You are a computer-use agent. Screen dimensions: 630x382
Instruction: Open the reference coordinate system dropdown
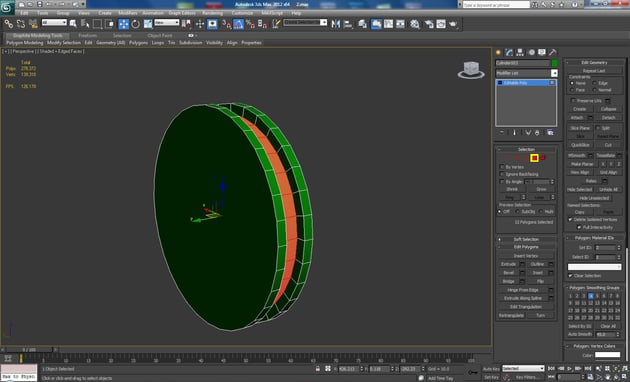167,22
